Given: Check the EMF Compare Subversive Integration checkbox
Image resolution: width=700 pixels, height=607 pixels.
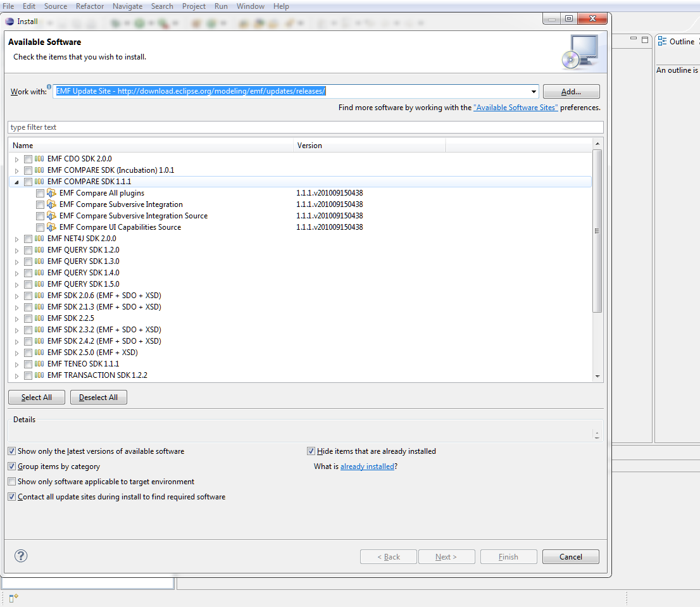Looking at the screenshot, I should point(40,204).
